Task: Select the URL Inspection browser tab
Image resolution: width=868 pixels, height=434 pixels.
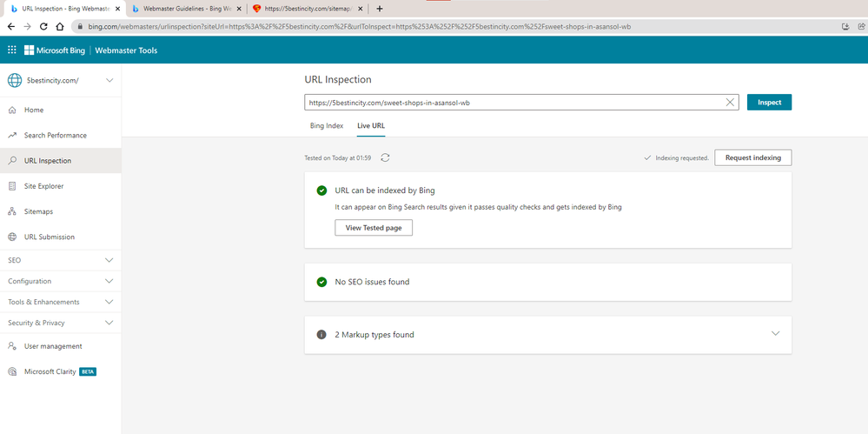Action: click(65, 9)
